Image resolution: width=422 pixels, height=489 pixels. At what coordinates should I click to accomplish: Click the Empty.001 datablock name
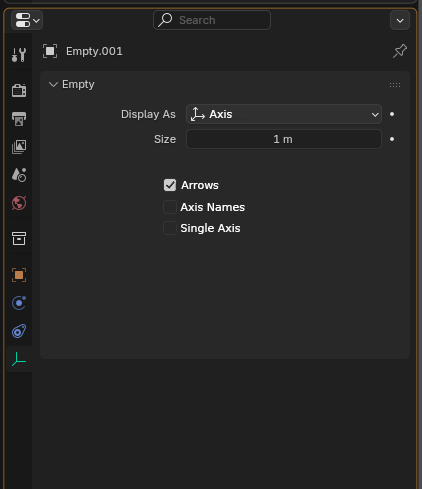pyautogui.click(x=94, y=51)
